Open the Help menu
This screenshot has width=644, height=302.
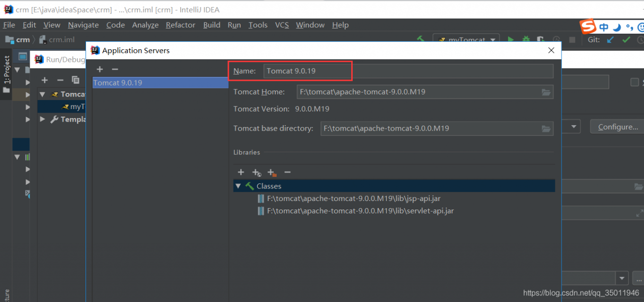pos(341,25)
